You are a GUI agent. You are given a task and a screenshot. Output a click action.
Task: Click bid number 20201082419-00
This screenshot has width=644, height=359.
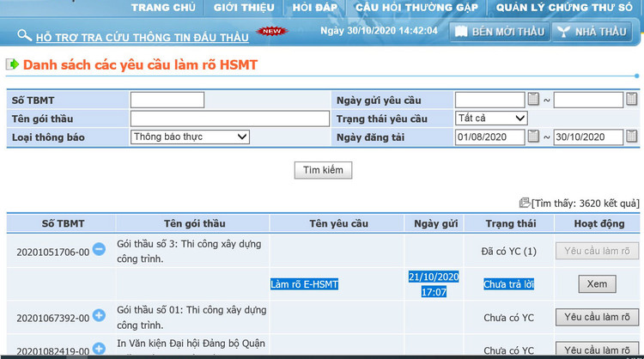coord(53,351)
